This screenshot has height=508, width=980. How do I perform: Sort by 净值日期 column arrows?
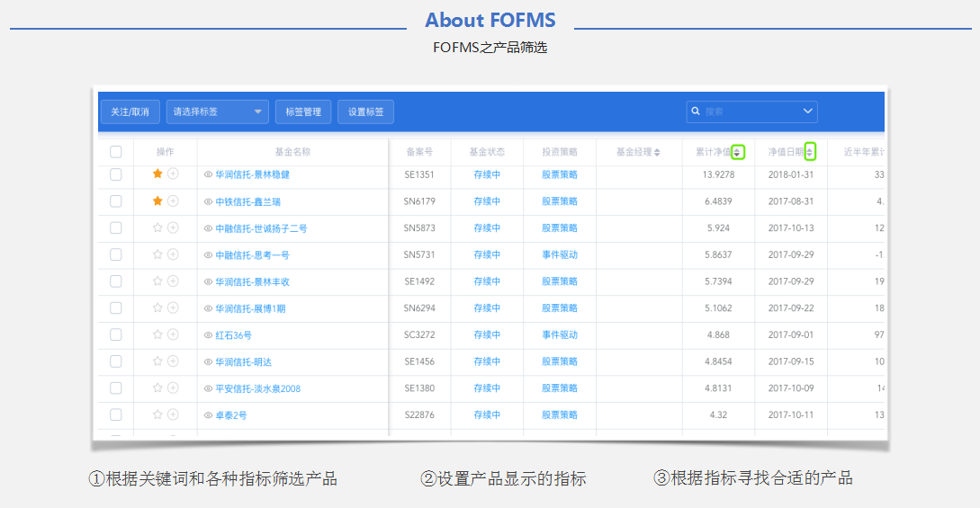point(809,152)
